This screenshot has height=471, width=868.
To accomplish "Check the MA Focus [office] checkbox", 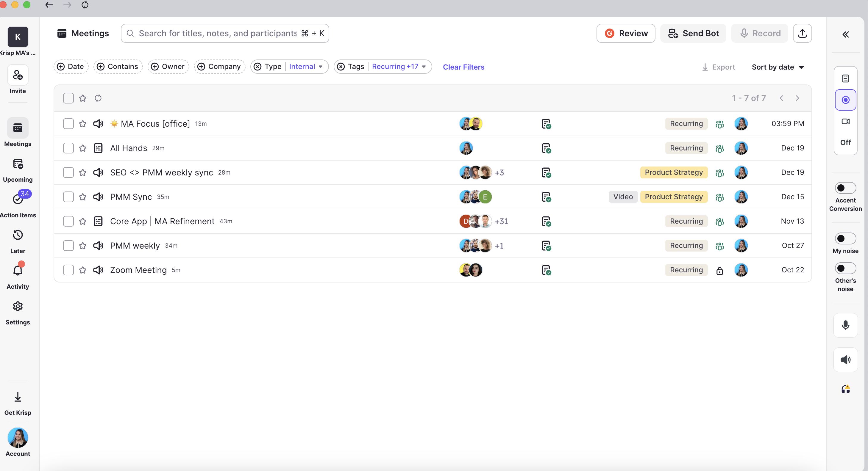I will pos(68,124).
